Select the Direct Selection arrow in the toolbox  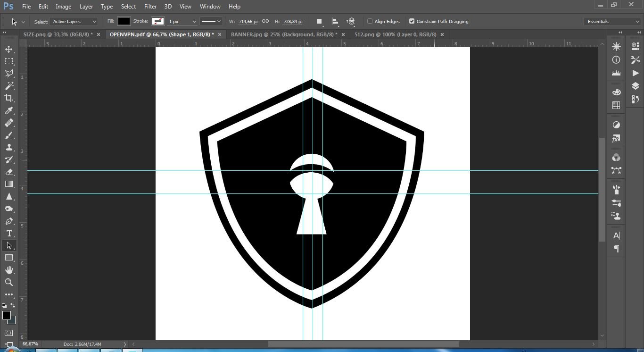9,245
